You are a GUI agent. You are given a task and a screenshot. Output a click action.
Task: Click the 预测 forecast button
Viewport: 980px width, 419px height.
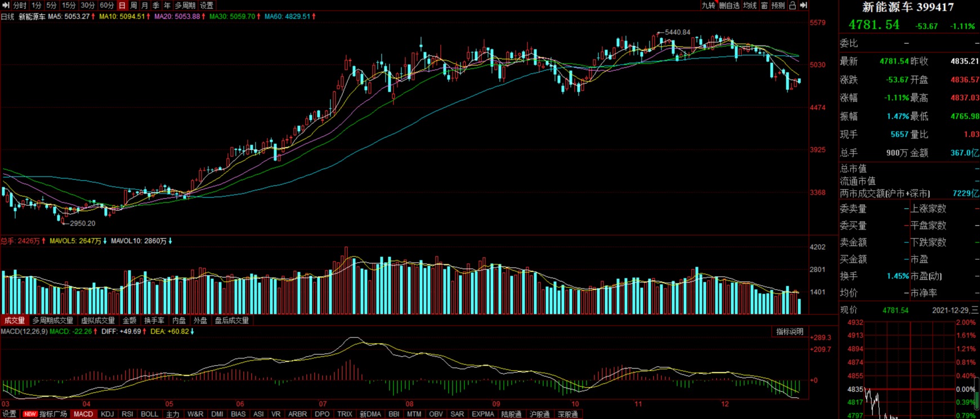tap(778, 5)
